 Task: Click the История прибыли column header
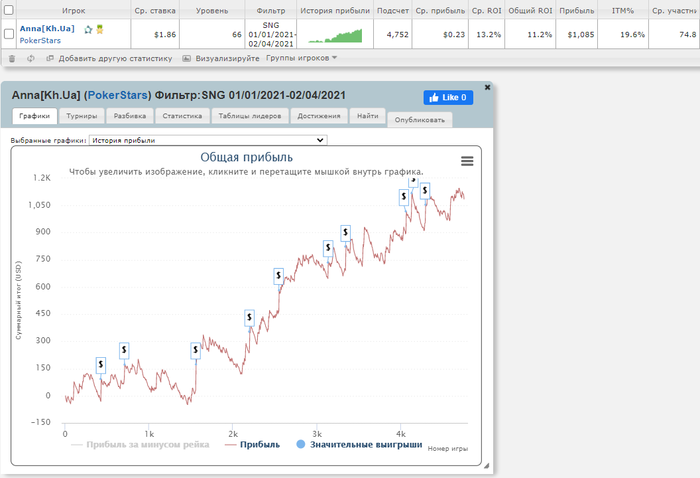[x=335, y=10]
